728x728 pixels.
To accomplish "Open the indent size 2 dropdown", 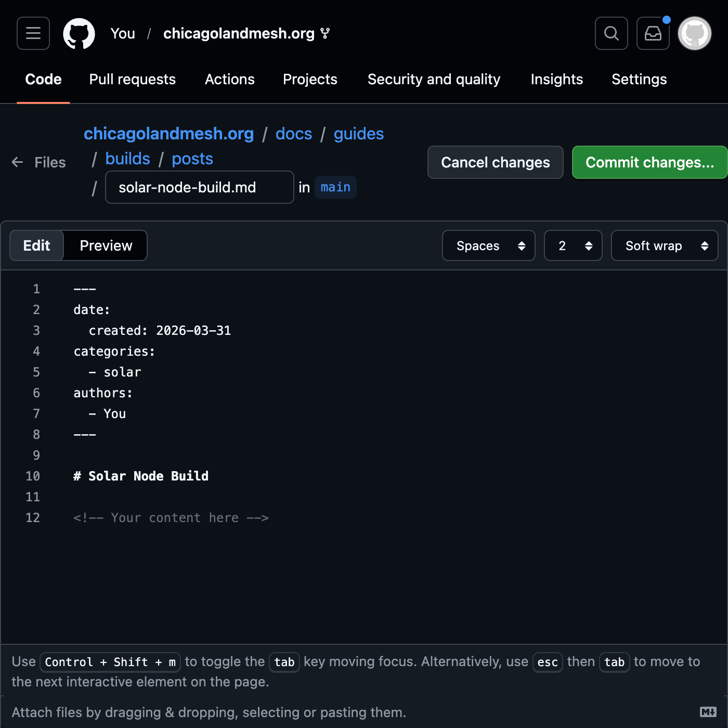I will coord(573,245).
